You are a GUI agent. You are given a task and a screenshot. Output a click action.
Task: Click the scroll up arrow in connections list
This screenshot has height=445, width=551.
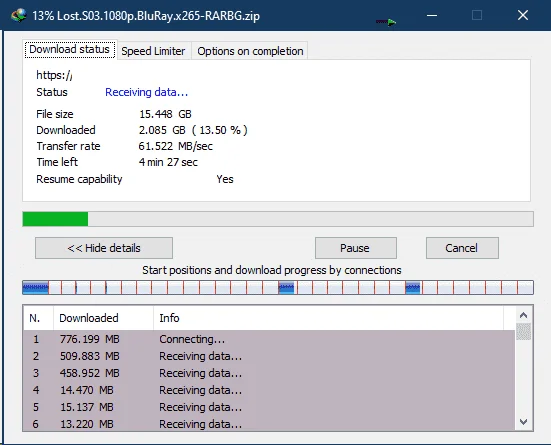[524, 315]
